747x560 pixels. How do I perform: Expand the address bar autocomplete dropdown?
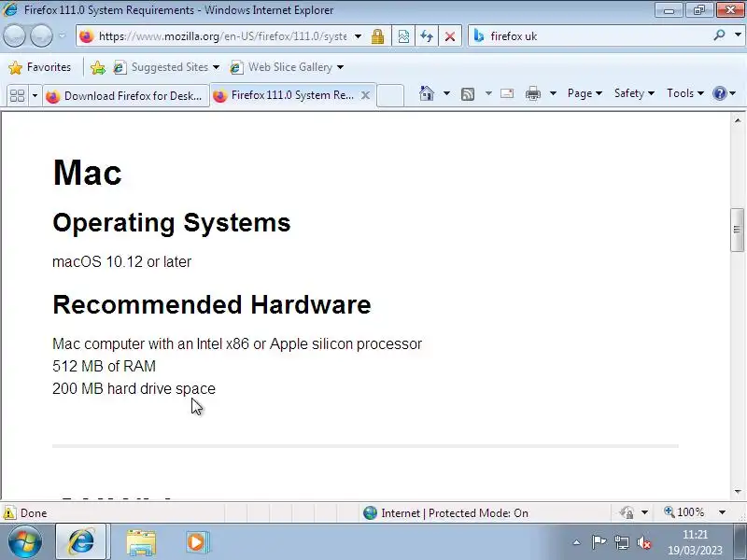(x=358, y=36)
